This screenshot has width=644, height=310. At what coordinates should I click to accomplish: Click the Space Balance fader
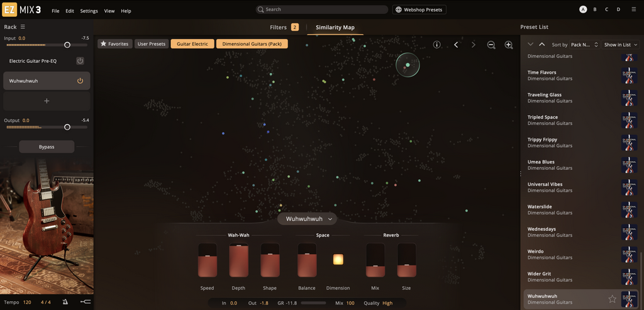click(307, 260)
